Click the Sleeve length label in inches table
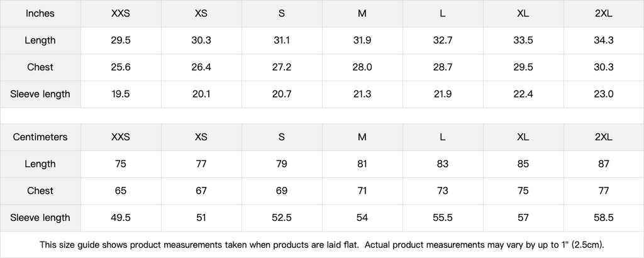644x258 pixels. 40,94
